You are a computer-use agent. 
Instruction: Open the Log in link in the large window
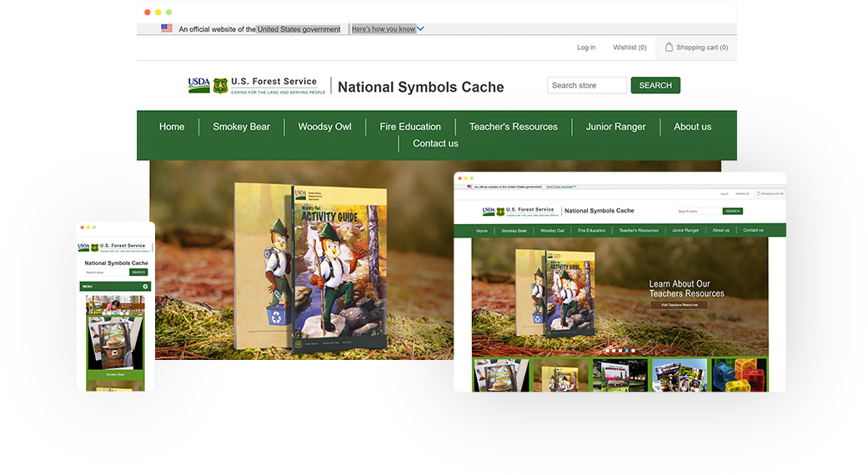tap(586, 47)
